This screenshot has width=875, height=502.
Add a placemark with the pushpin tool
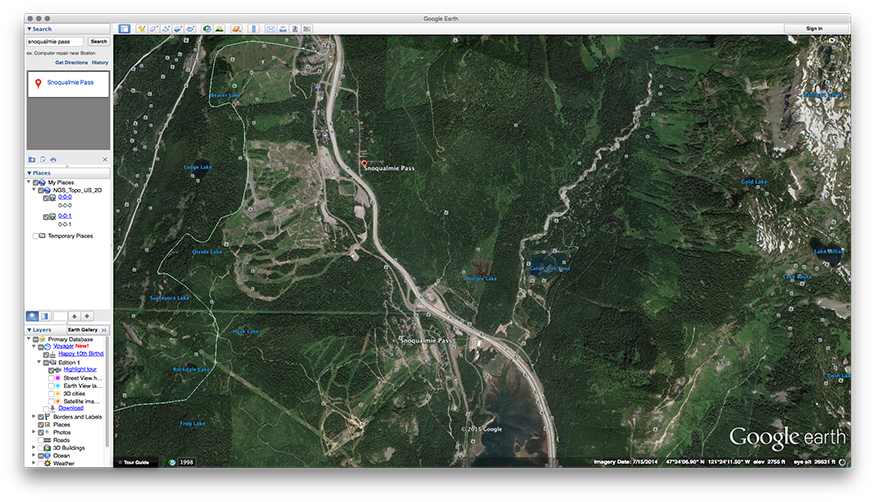(x=142, y=28)
